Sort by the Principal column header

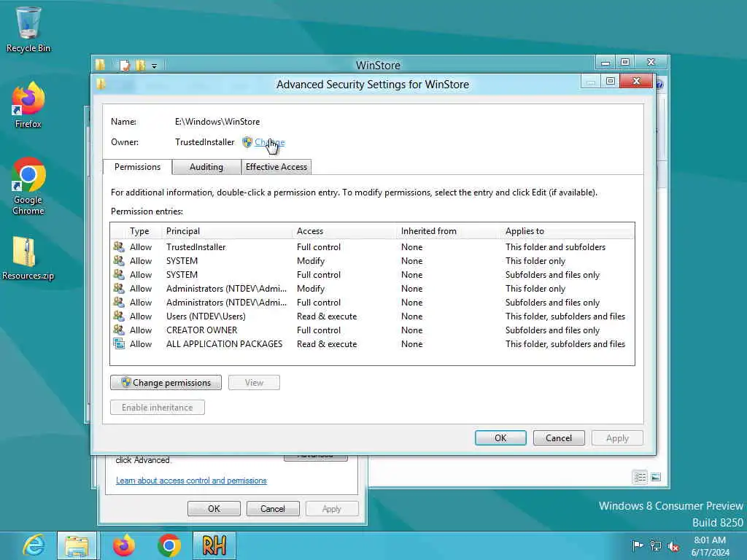click(228, 231)
